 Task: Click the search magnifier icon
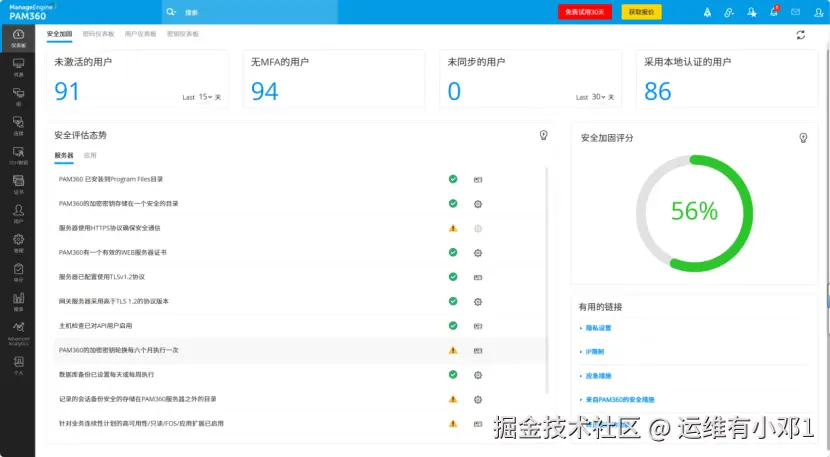pyautogui.click(x=171, y=12)
